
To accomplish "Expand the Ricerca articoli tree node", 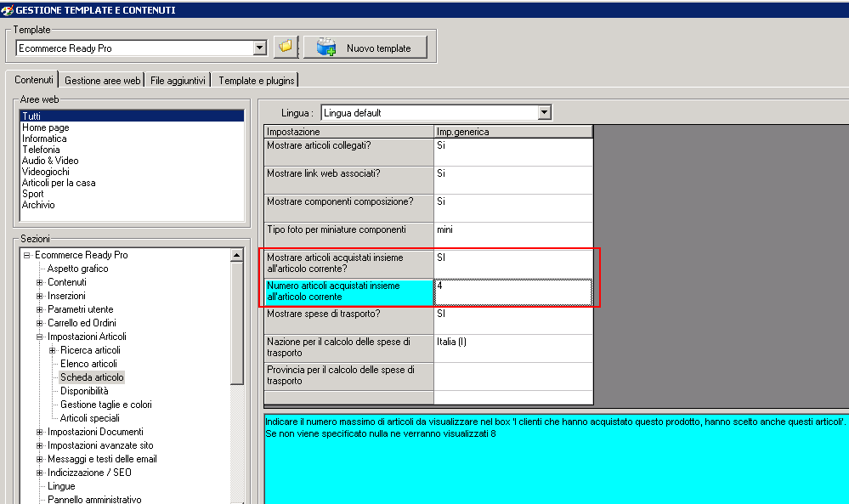I will 53,350.
